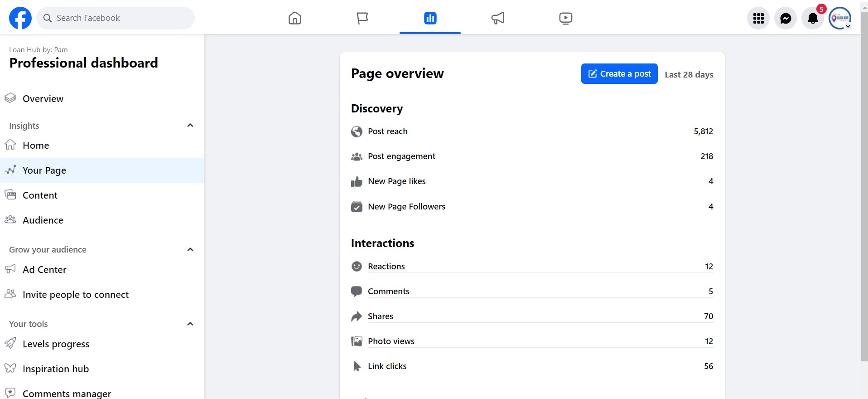Click the Facebook logo icon
The height and width of the screenshot is (399, 868).
pyautogui.click(x=20, y=18)
